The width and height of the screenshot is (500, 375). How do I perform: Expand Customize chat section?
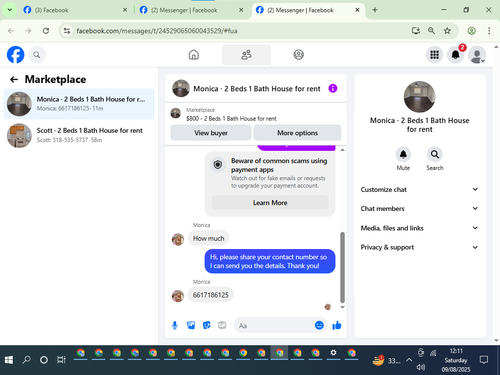click(419, 190)
